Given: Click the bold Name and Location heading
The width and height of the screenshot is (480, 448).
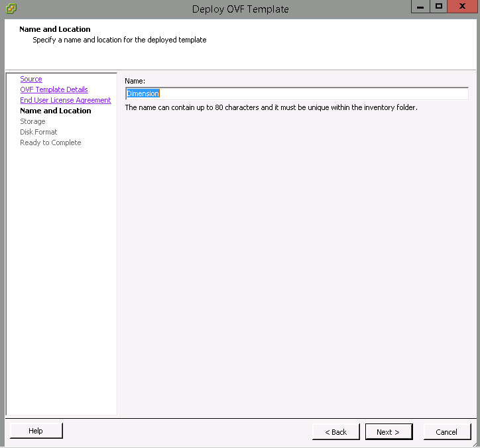Looking at the screenshot, I should tap(55, 29).
